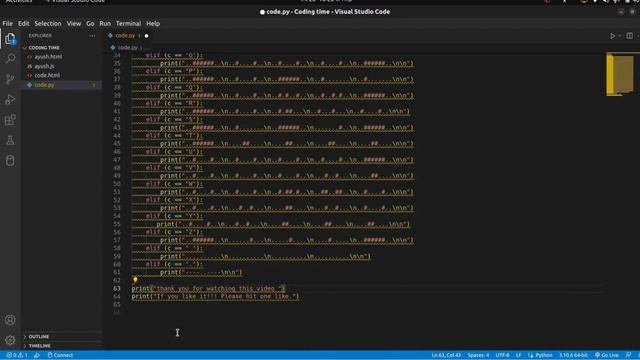Open the Go menu

[x=90, y=24]
